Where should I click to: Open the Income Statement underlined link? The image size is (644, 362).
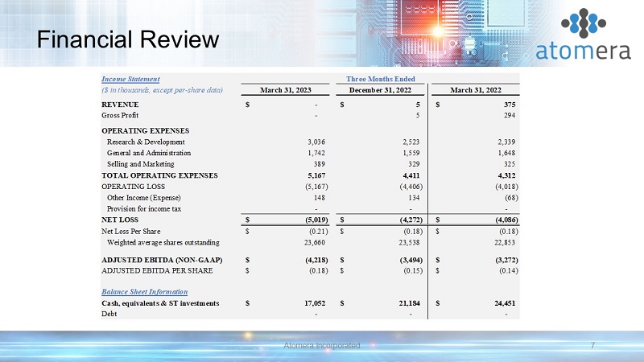(130, 79)
